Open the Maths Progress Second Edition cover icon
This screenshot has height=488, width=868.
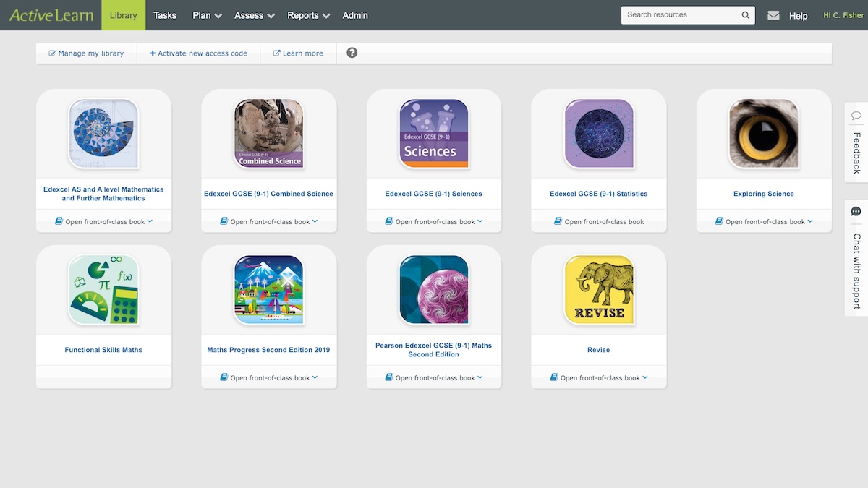(269, 290)
